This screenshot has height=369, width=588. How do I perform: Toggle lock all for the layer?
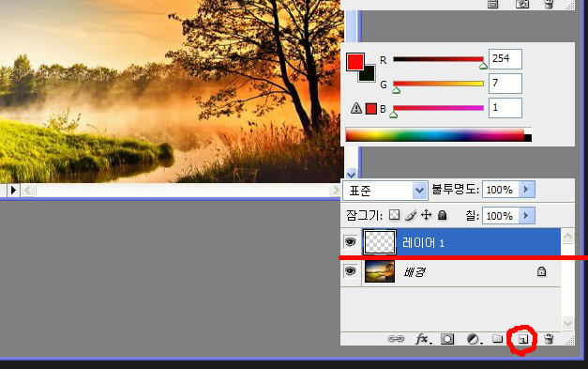pos(443,215)
